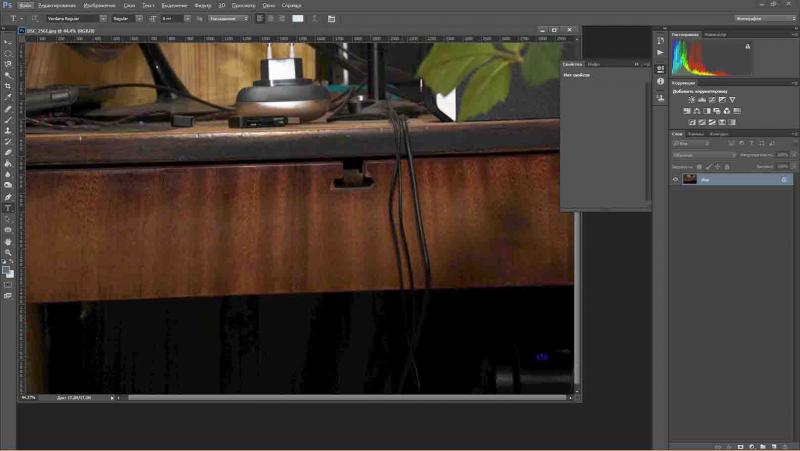Viewport: 800px width, 451px height.
Task: Add a Brightness/Contrast adjustment
Action: (x=692, y=99)
